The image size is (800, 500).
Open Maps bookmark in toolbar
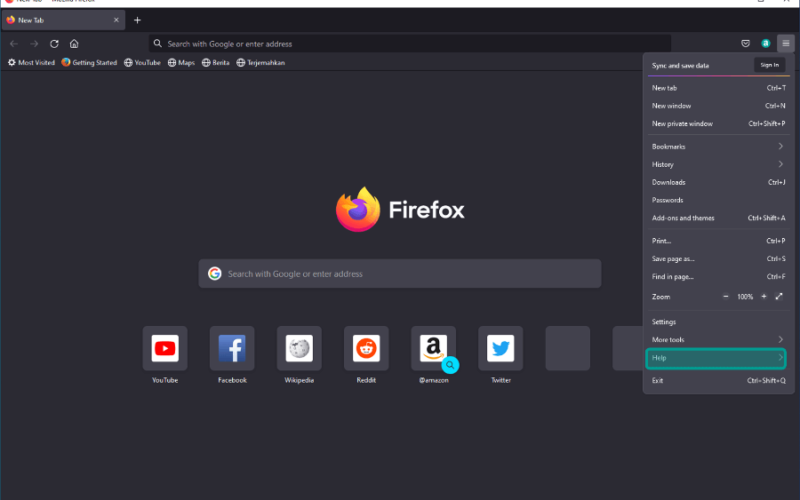182,63
